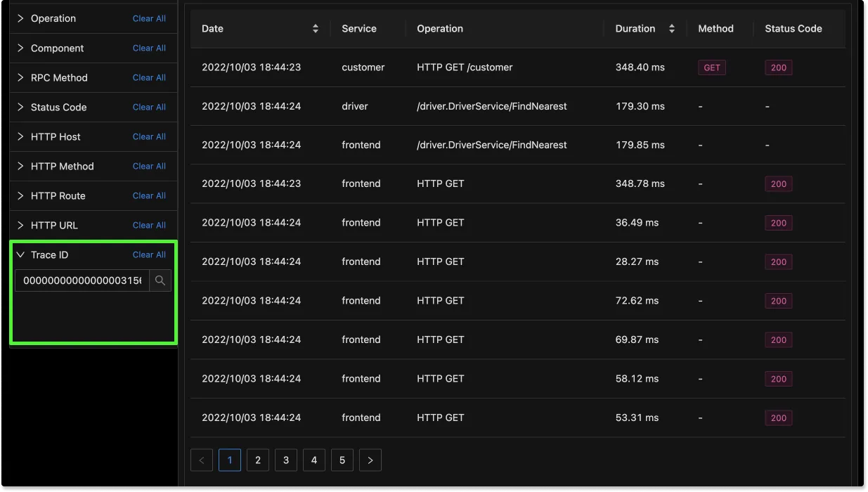The height and width of the screenshot is (492, 868).
Task: Click the Trace ID input field
Action: click(x=82, y=280)
